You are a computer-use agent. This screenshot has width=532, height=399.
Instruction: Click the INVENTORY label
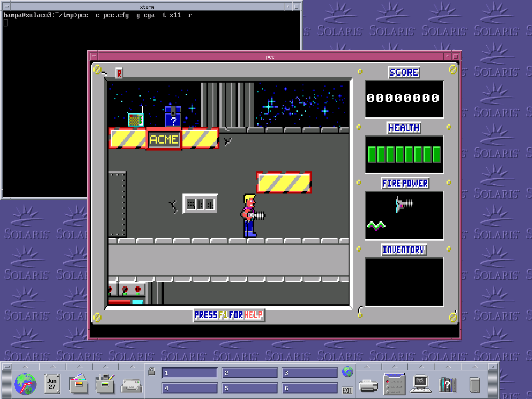pyautogui.click(x=404, y=250)
